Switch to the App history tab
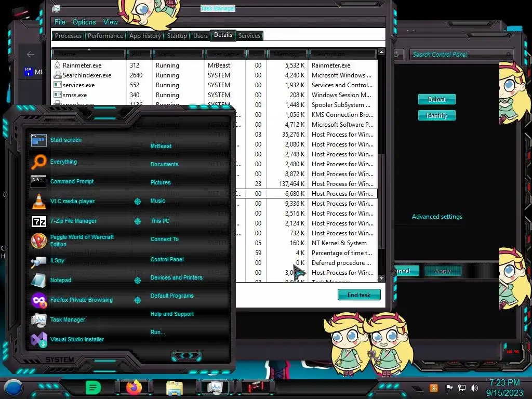 point(145,36)
